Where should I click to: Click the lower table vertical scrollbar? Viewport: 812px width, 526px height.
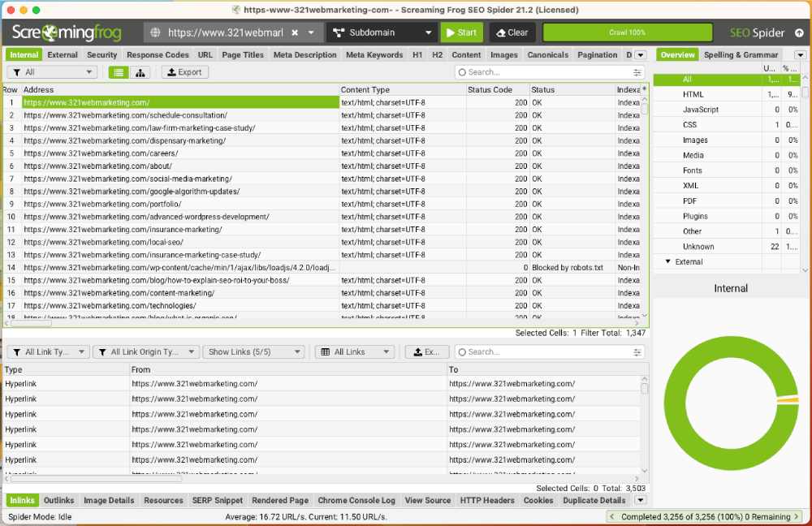(x=645, y=389)
